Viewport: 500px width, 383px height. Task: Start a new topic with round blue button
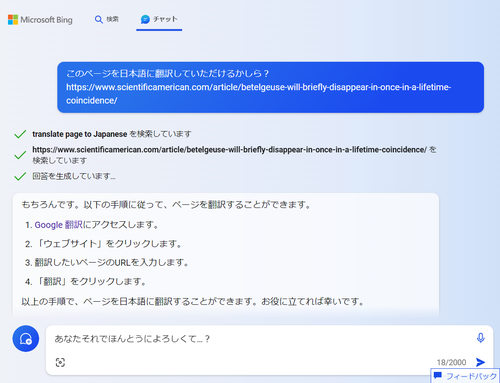pos(26,339)
